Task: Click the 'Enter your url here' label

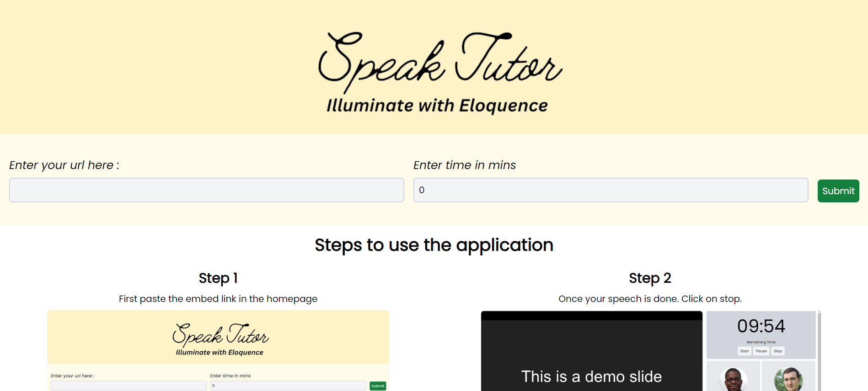Action: click(64, 165)
